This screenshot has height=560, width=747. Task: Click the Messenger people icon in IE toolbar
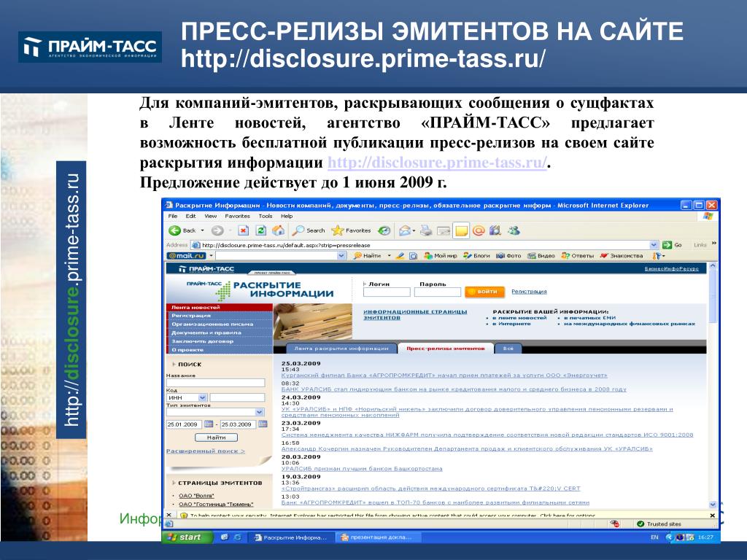click(514, 230)
